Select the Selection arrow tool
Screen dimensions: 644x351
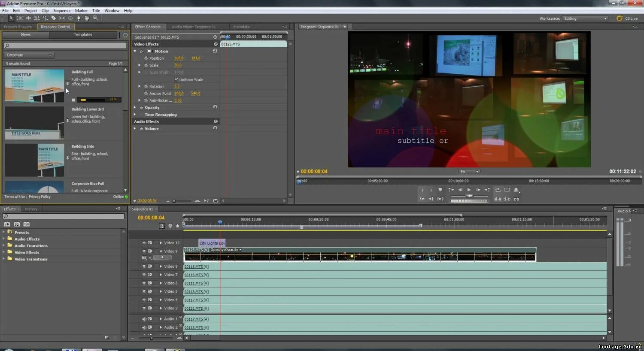[x=12, y=18]
